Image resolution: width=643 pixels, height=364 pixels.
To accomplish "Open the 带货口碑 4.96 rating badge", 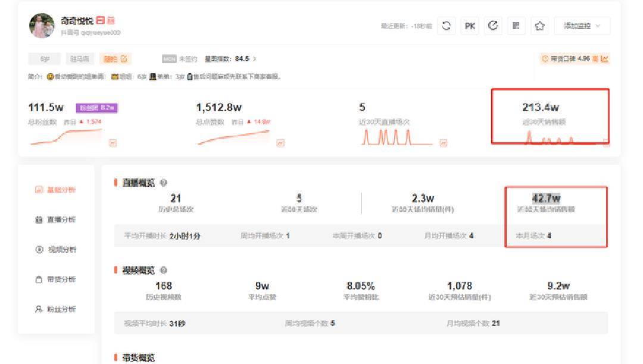I will pyautogui.click(x=575, y=59).
